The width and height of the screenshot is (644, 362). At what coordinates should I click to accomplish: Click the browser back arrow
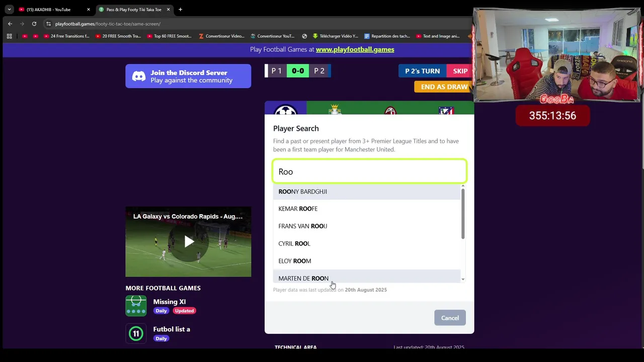10,24
